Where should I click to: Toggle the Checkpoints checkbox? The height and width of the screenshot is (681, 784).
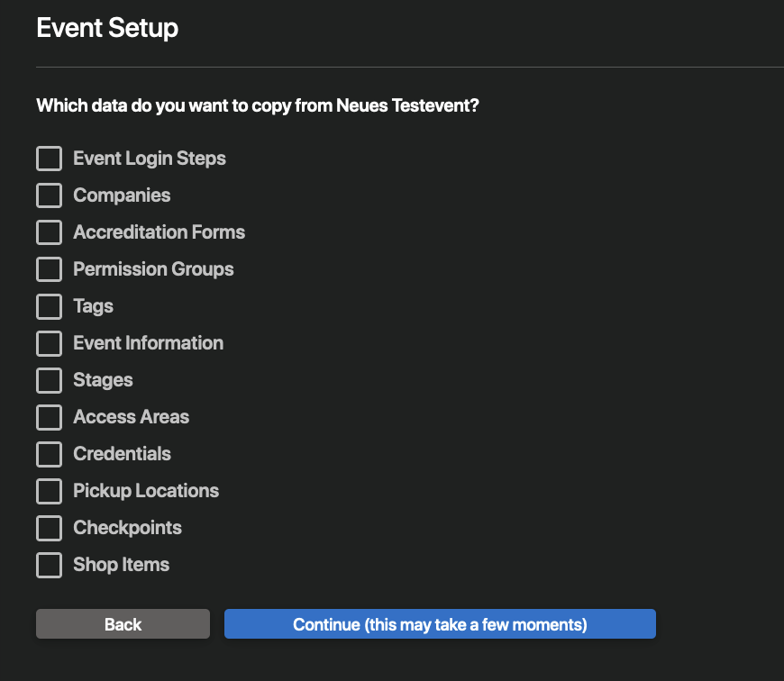click(49, 528)
